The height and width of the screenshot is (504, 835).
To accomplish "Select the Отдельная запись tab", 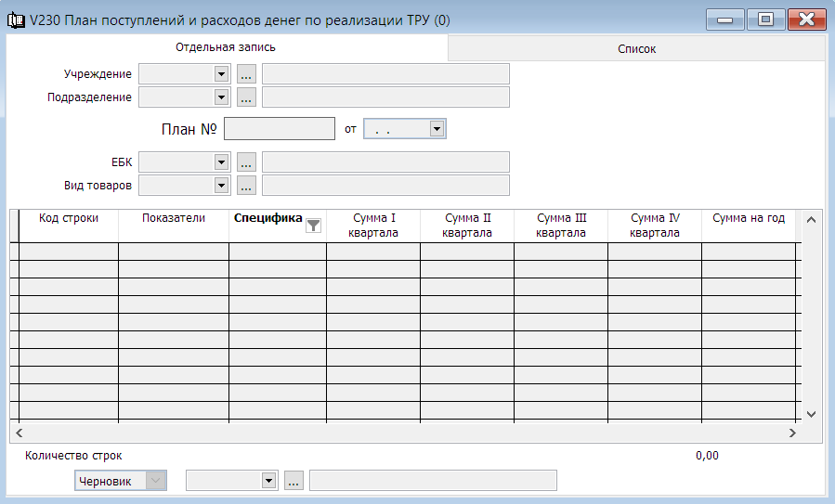I will coord(226,46).
